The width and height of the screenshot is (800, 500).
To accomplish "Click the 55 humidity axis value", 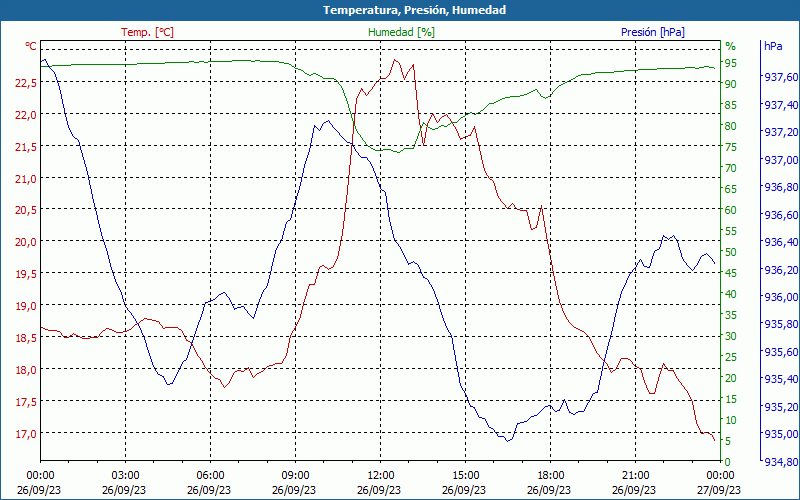I will pos(731,231).
